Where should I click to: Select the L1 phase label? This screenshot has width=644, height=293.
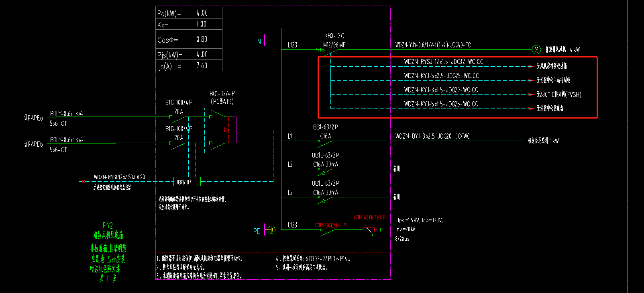click(x=290, y=136)
